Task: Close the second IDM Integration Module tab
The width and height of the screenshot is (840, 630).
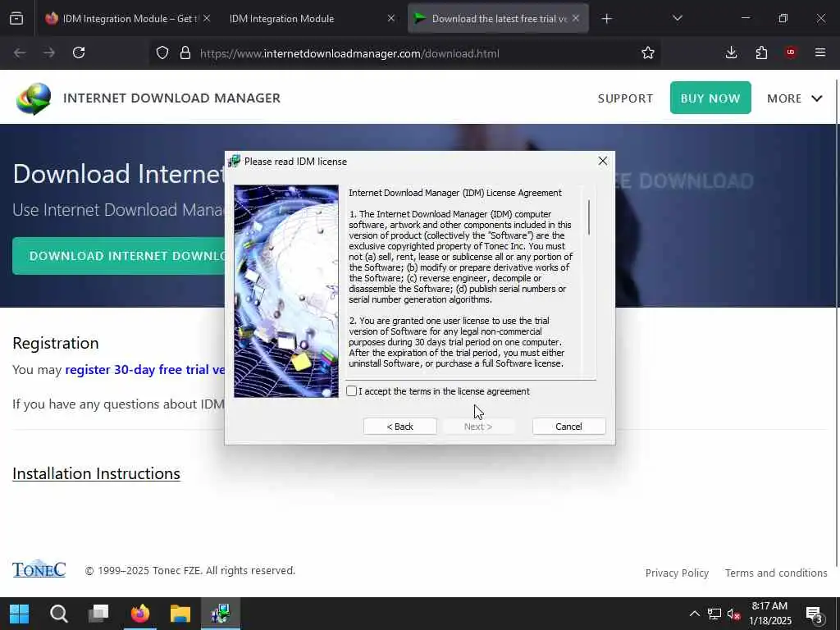Action: click(x=391, y=18)
